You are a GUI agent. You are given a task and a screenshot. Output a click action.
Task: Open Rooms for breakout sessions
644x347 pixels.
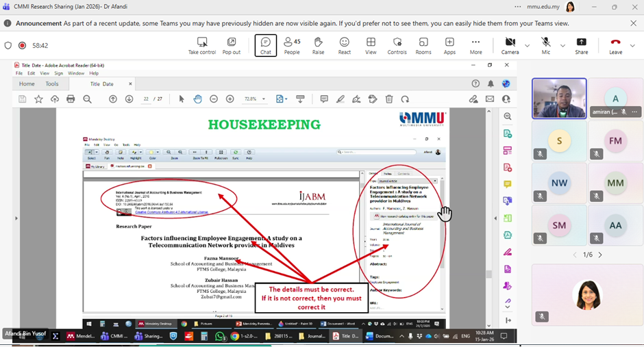point(423,45)
